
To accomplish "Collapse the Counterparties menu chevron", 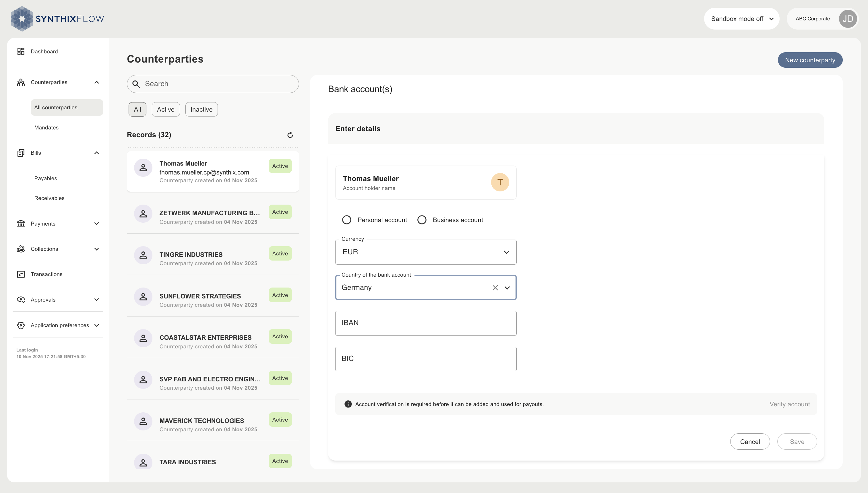I will [96, 82].
